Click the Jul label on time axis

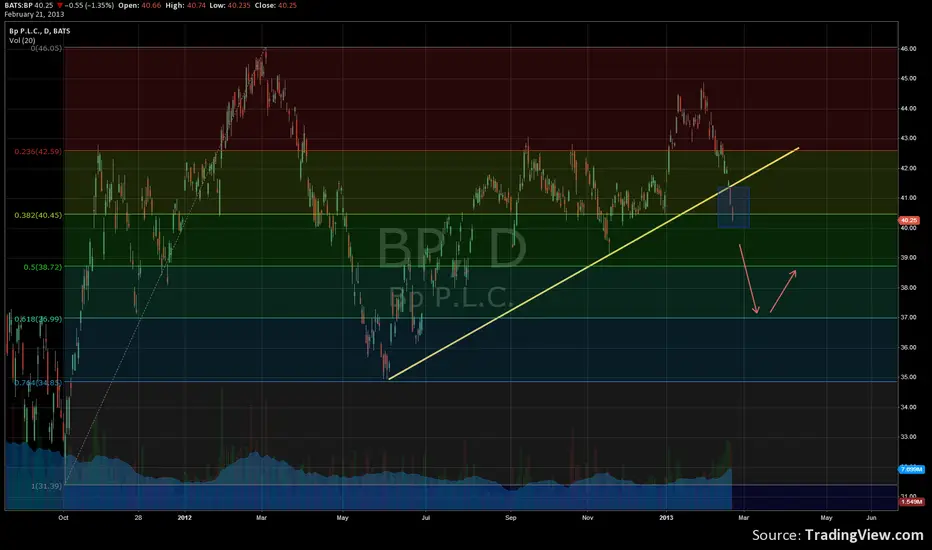click(x=426, y=518)
